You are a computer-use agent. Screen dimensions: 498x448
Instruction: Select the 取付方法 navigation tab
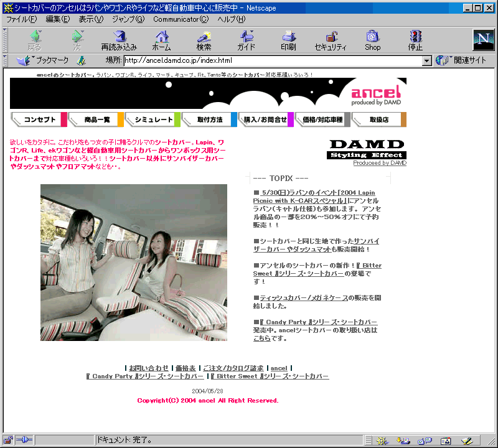pos(209,119)
